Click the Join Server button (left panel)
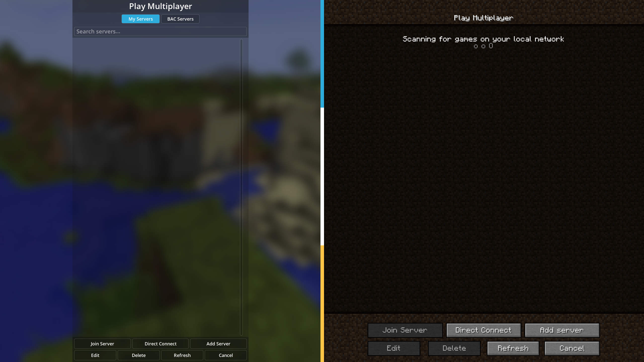Image resolution: width=644 pixels, height=362 pixels. [x=102, y=343]
